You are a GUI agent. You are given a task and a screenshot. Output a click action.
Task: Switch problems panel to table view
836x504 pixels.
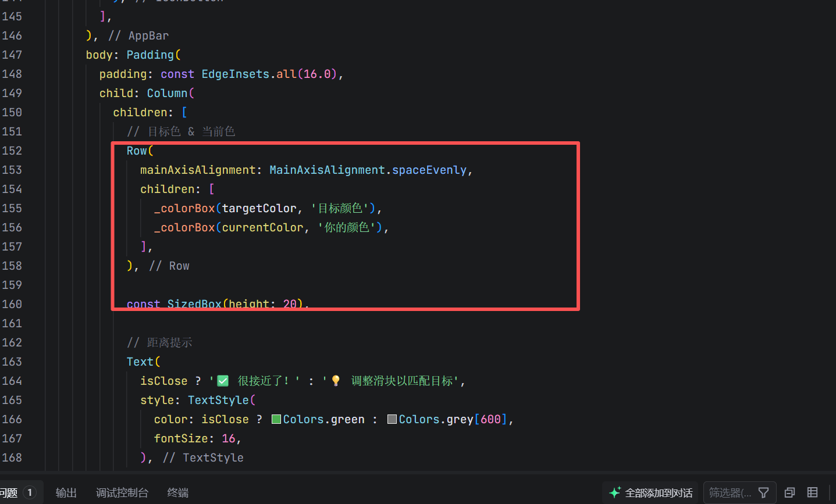click(813, 492)
